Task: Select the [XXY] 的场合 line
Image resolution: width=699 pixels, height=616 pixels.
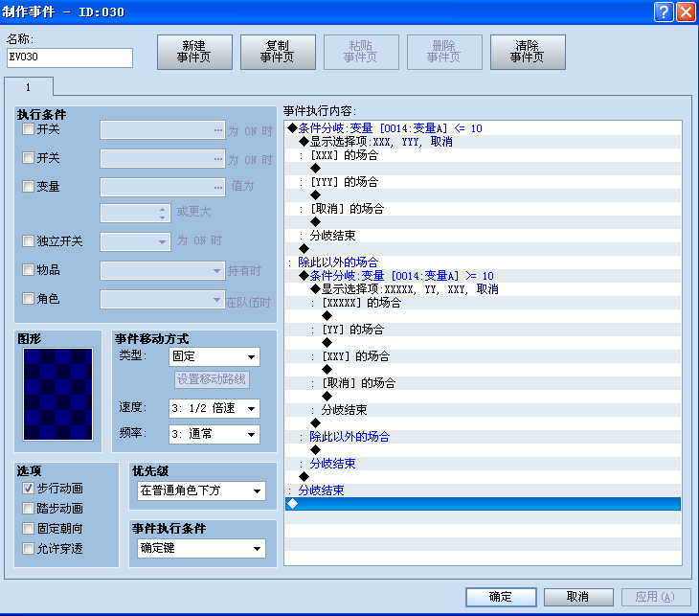Action: pos(483,356)
